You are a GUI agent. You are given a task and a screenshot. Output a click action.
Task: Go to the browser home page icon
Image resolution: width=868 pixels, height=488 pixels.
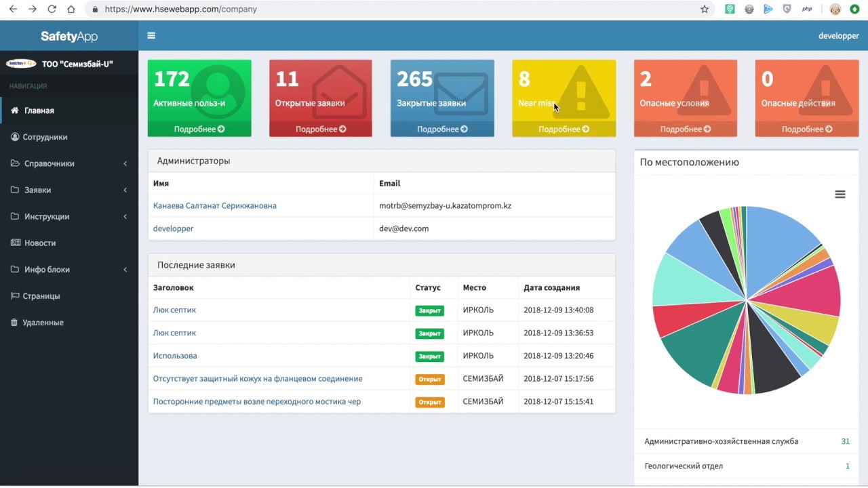point(71,9)
